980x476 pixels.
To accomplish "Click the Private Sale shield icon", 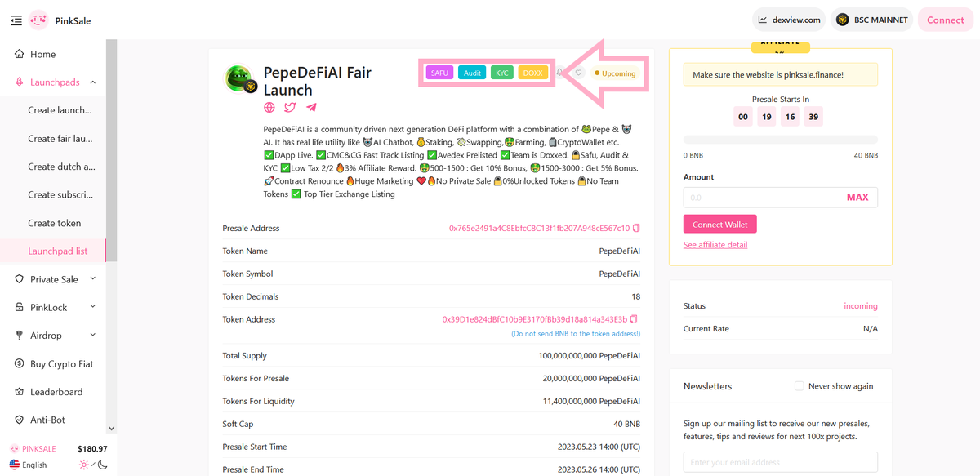I will coord(19,279).
